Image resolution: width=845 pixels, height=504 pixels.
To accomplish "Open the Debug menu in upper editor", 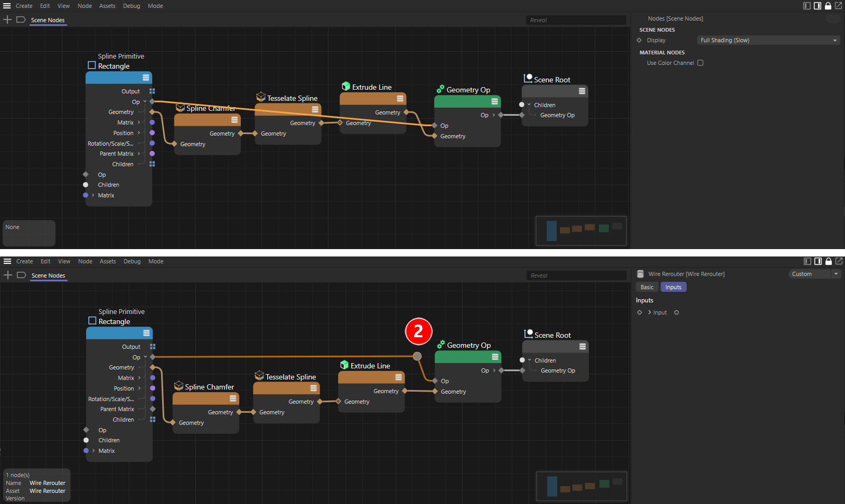I will 132,6.
